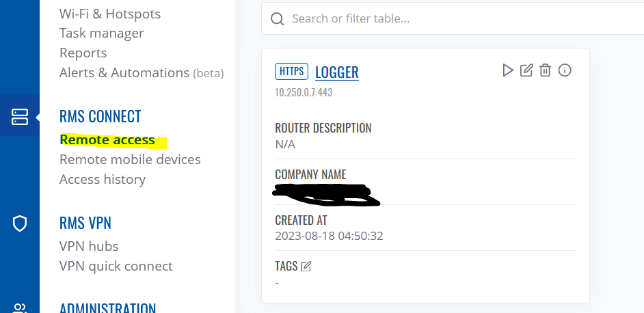Click the search magnifier icon

click(x=278, y=18)
